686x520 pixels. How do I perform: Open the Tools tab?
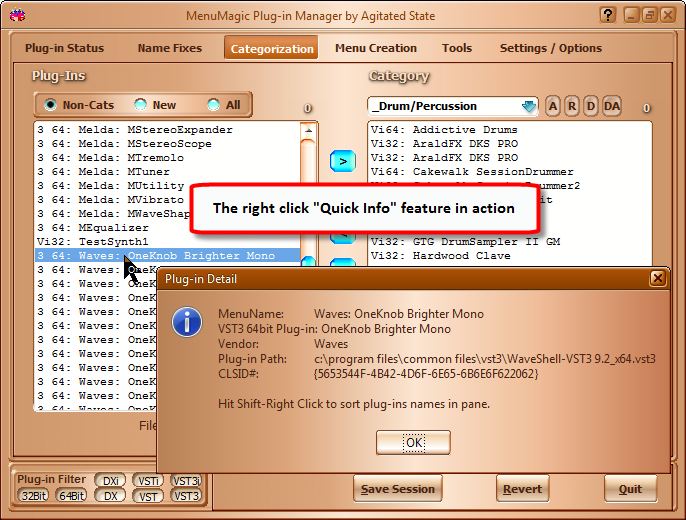tap(457, 48)
